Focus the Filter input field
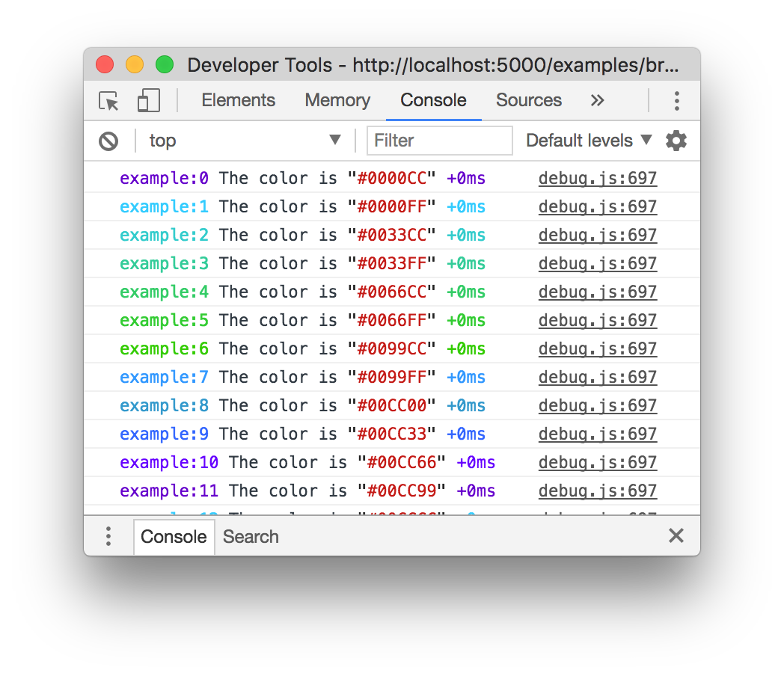The image size is (784, 676). 439,141
